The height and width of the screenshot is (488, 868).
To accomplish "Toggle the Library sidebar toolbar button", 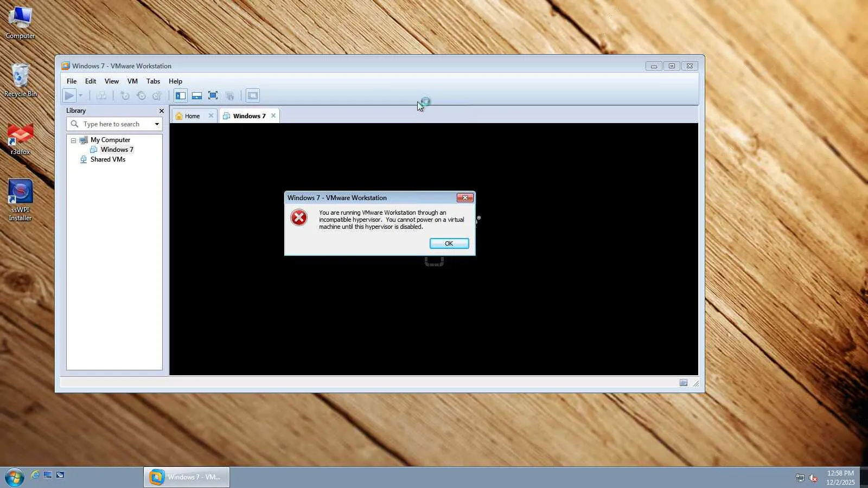I will point(181,96).
